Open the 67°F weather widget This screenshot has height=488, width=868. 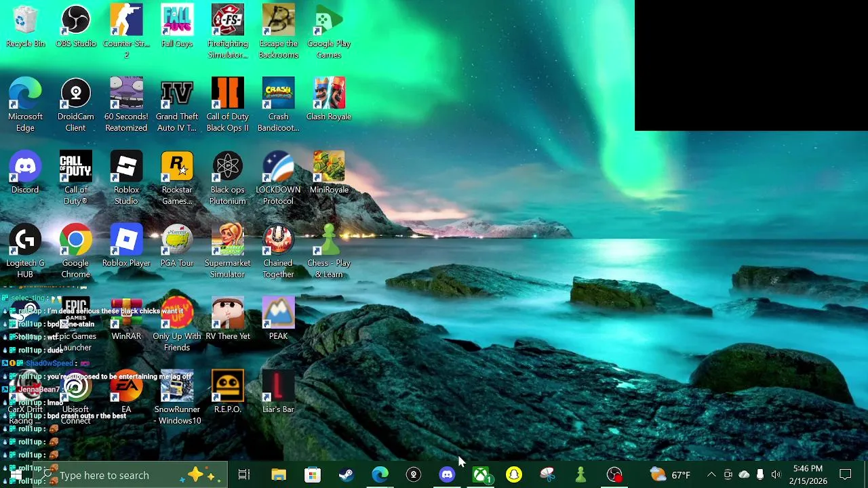(670, 475)
